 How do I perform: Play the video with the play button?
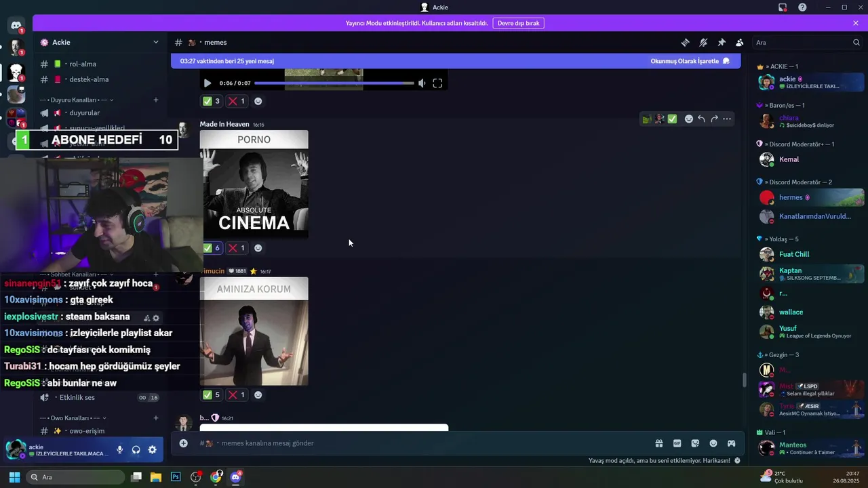pyautogui.click(x=208, y=83)
